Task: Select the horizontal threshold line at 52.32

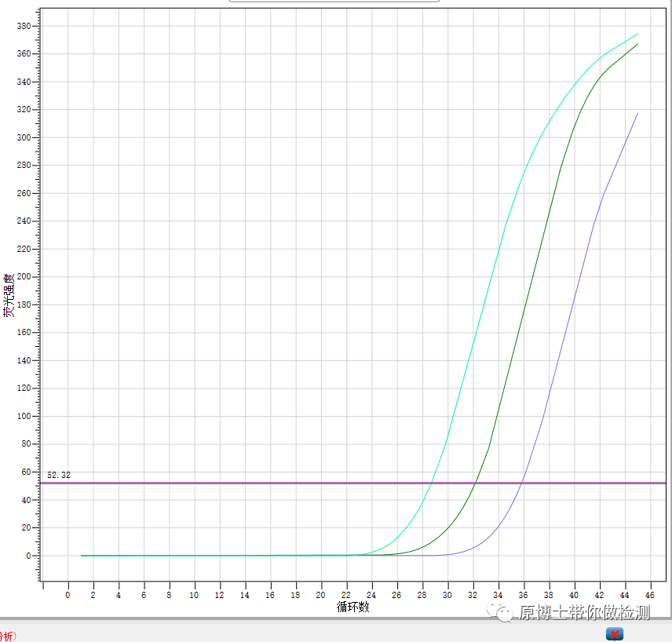Action: [x=236, y=483]
